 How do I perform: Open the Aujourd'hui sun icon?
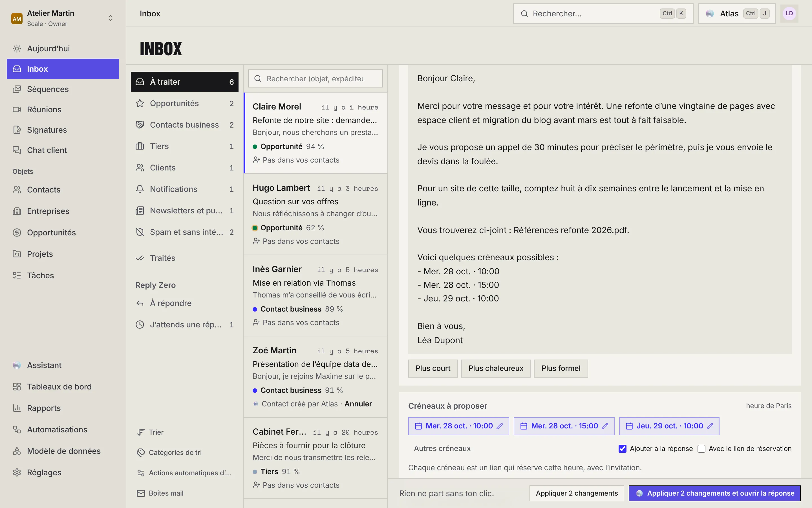pos(17,48)
